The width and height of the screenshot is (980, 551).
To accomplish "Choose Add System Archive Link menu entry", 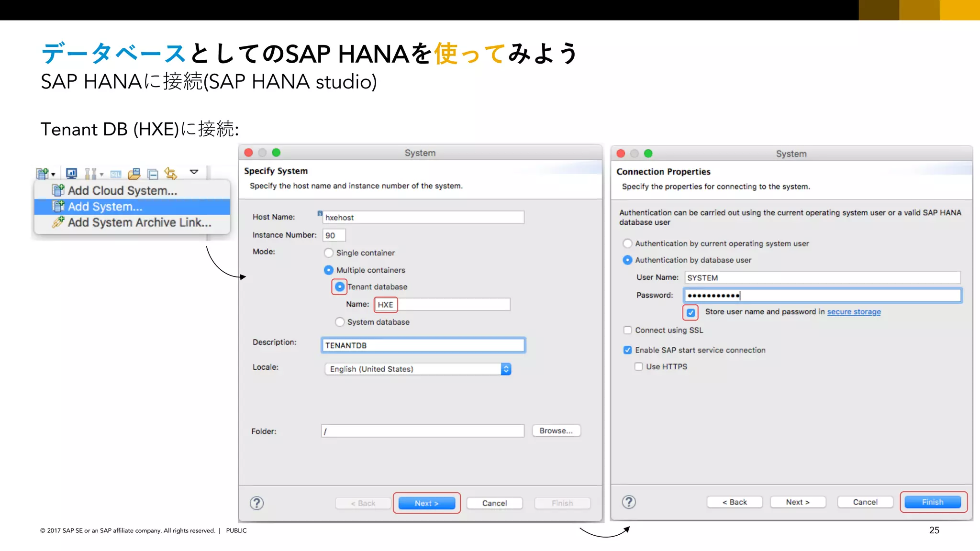I will click(132, 222).
